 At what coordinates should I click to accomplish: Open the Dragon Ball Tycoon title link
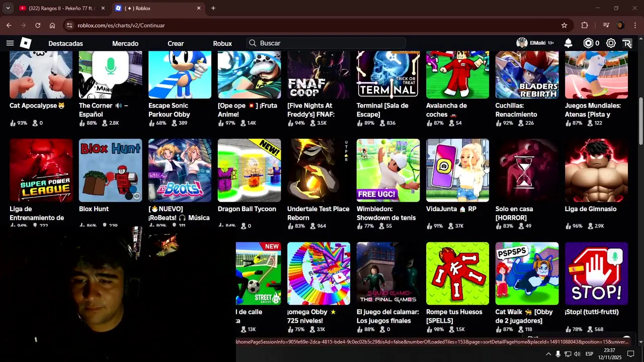click(247, 209)
